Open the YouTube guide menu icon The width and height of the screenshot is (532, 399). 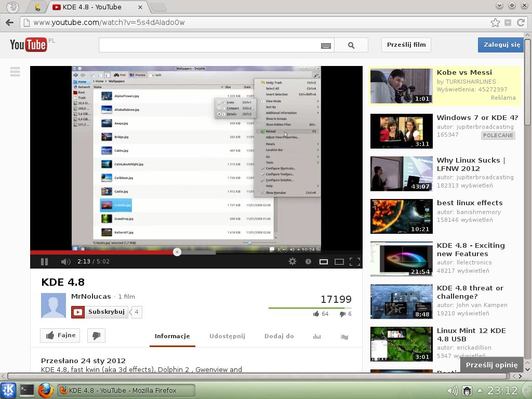click(15, 72)
